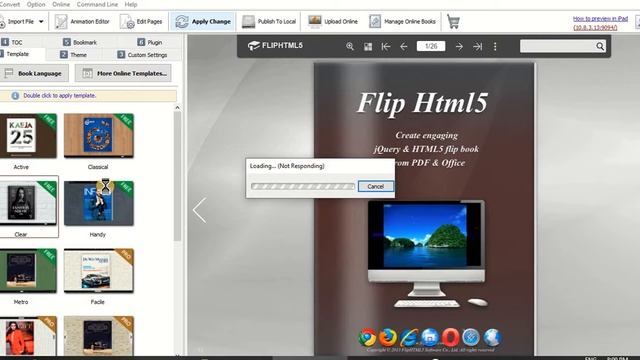Go to next page arrow in viewer toolbar
The width and height of the screenshot is (640, 360).
coord(459,47)
